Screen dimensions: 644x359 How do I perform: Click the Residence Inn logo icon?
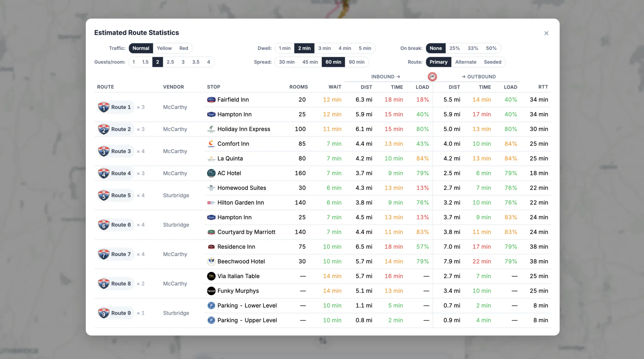(211, 247)
